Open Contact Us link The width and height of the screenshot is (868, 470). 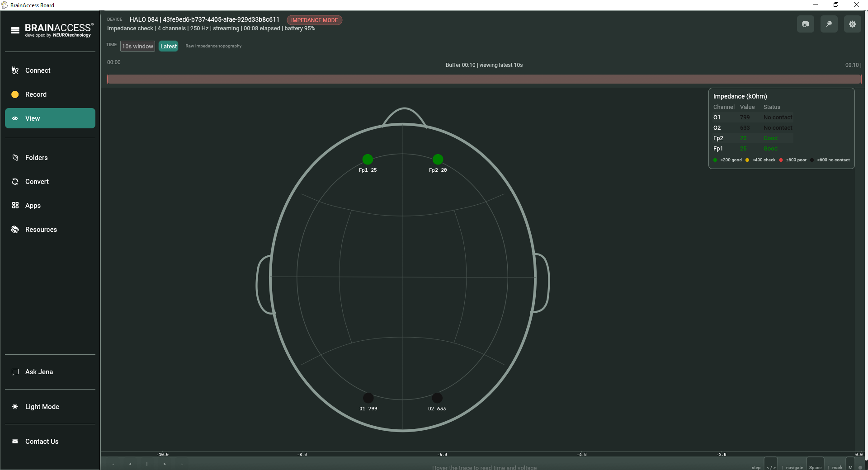(50, 442)
